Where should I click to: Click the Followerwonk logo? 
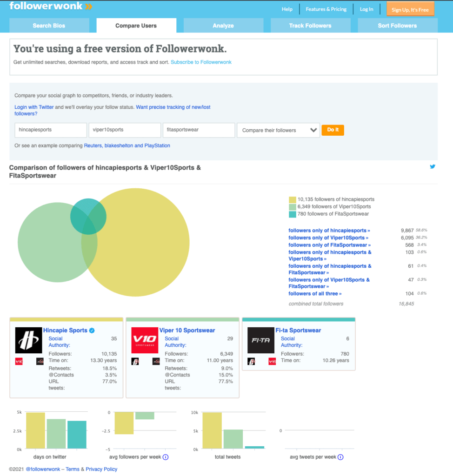[x=51, y=6]
